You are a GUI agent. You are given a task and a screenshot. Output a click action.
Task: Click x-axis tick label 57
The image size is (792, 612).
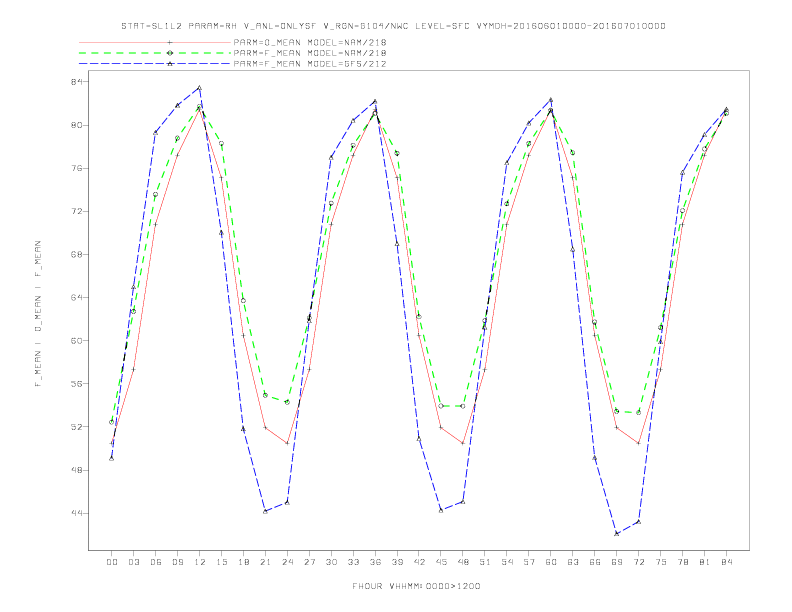[x=529, y=562]
